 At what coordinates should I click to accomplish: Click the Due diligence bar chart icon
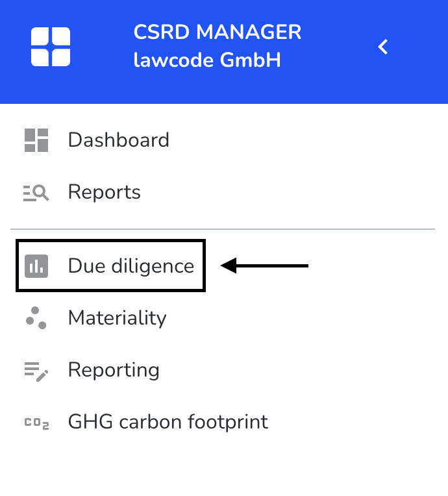tap(36, 266)
